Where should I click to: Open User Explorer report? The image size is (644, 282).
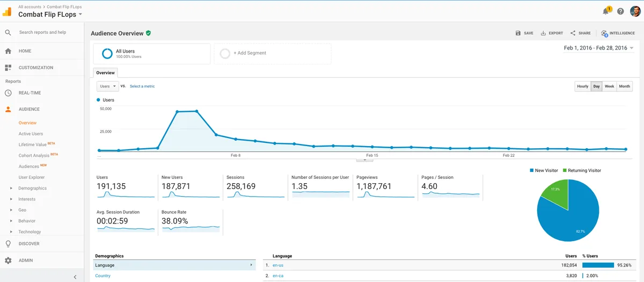point(32,177)
